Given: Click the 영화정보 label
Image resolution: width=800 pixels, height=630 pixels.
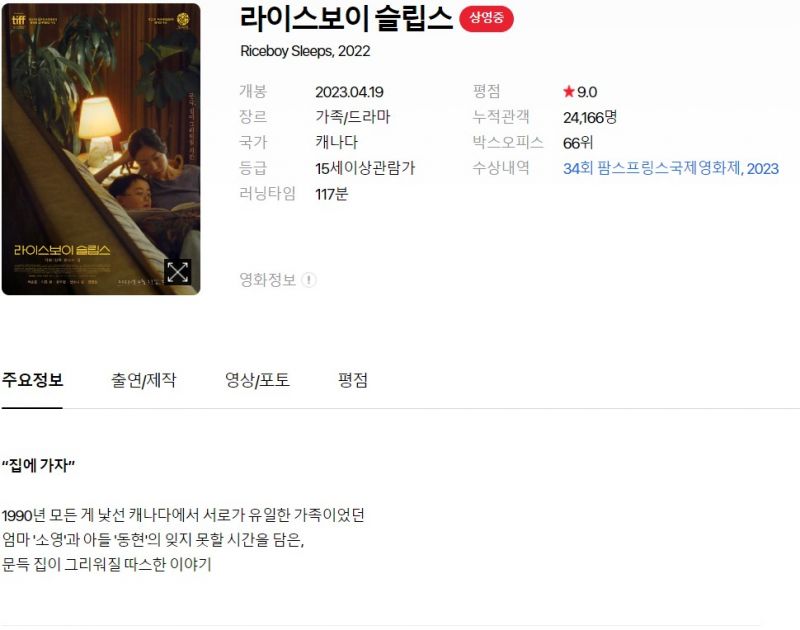Looking at the screenshot, I should [268, 280].
